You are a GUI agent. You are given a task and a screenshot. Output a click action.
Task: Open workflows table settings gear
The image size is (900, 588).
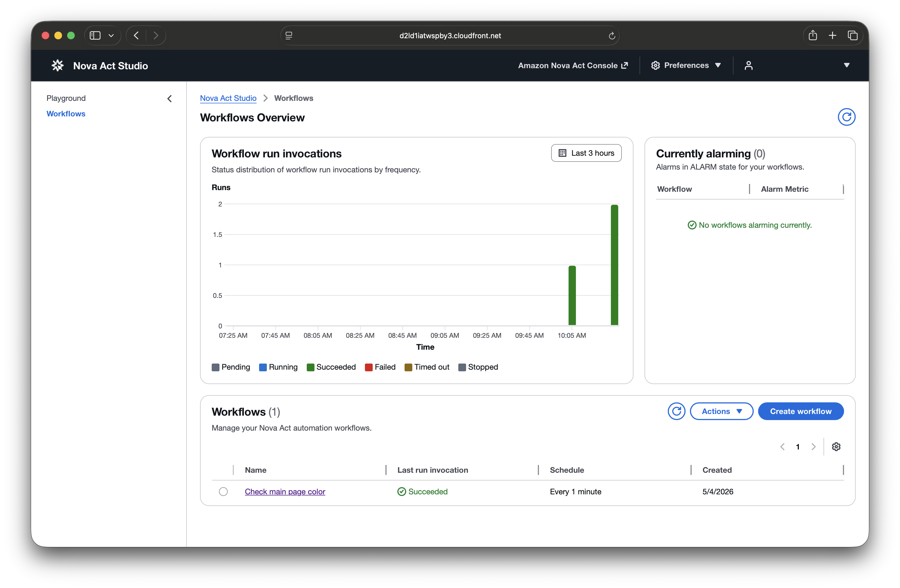tap(836, 447)
